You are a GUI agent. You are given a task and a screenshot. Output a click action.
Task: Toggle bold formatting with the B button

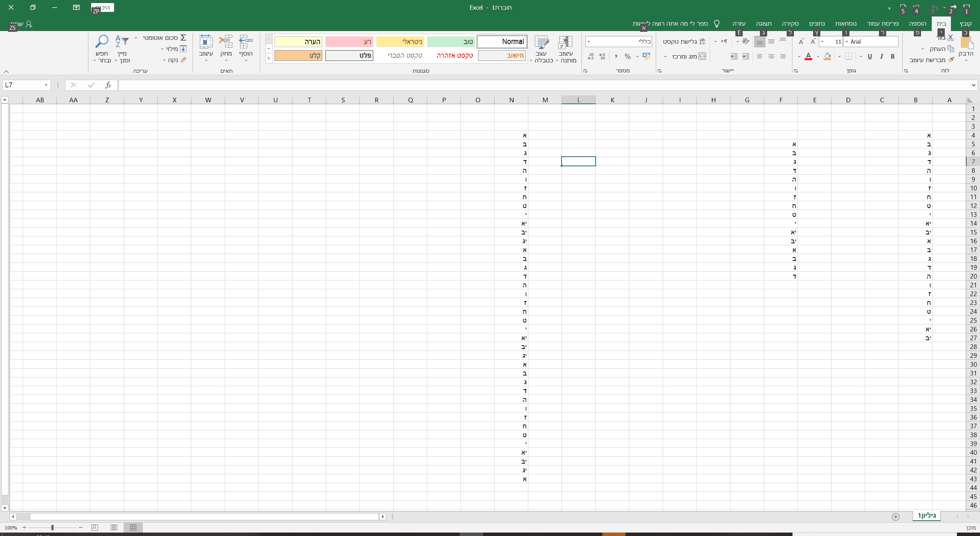[893, 56]
